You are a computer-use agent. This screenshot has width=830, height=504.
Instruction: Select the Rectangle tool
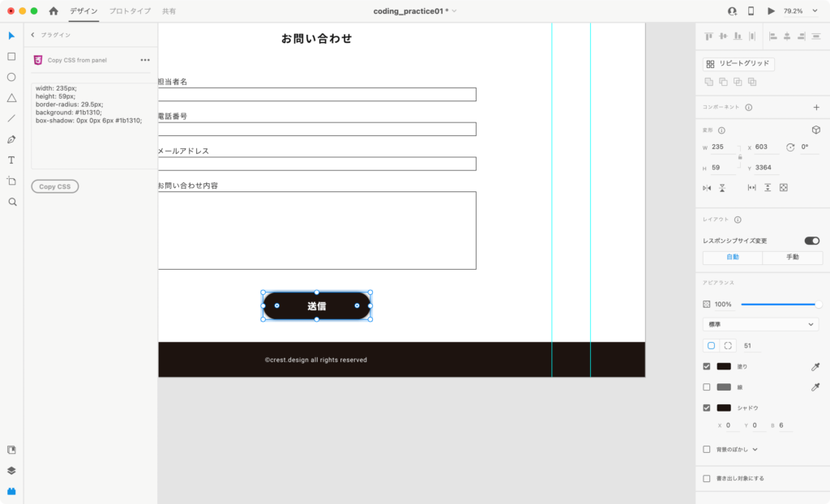(x=11, y=57)
